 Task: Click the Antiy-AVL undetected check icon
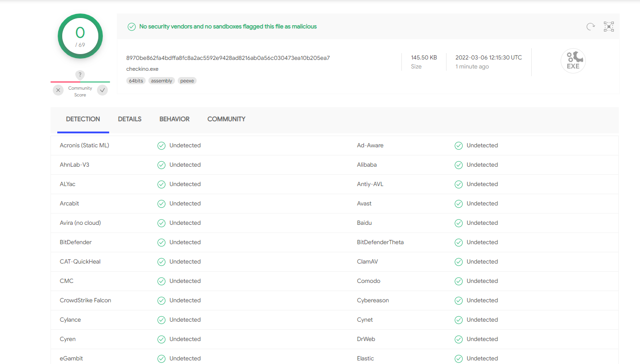coord(459,184)
